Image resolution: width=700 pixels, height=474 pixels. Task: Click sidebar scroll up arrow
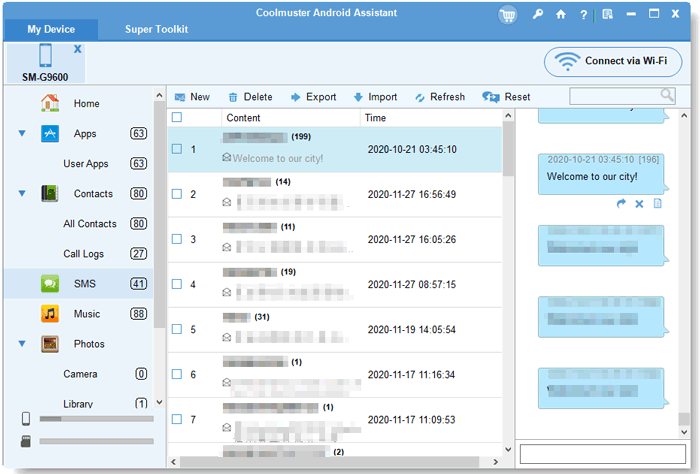[x=159, y=95]
